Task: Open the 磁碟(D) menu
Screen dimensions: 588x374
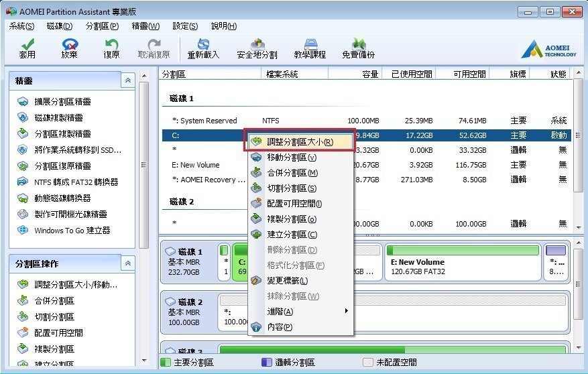Action: (x=60, y=26)
